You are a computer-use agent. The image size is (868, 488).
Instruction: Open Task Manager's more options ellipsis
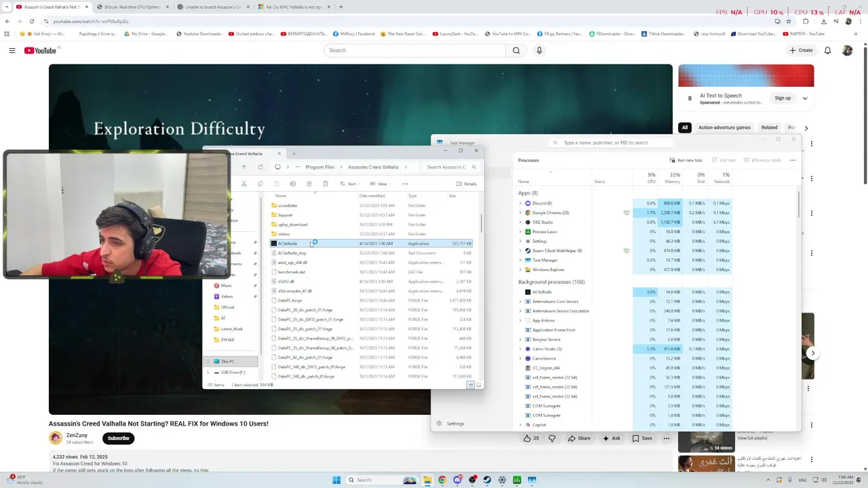pyautogui.click(x=791, y=160)
